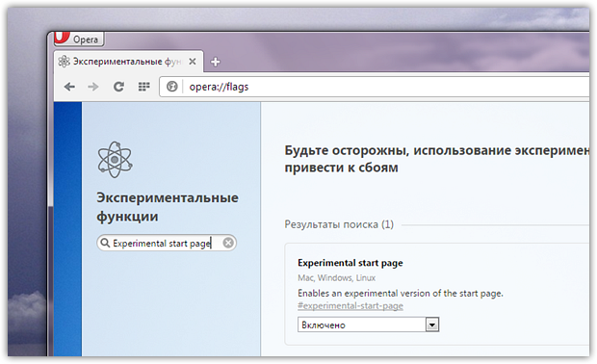Click the Mac, Windows, Linux platform text
The width and height of the screenshot is (597, 364).
337,278
